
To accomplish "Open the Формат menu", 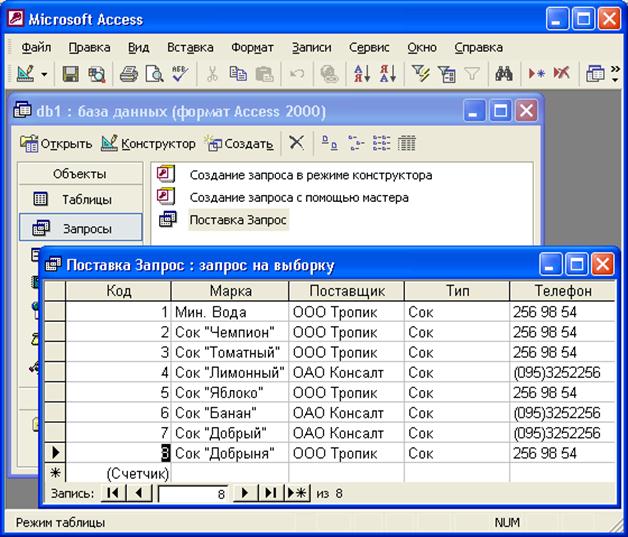I will pyautogui.click(x=252, y=48).
